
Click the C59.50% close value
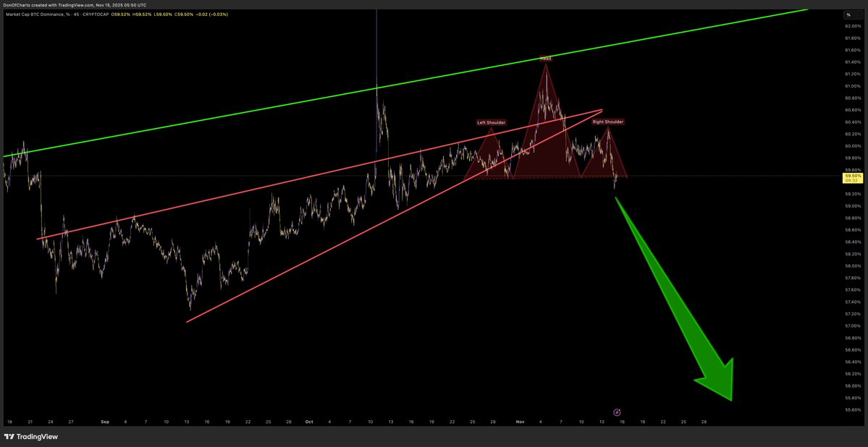pyautogui.click(x=184, y=14)
